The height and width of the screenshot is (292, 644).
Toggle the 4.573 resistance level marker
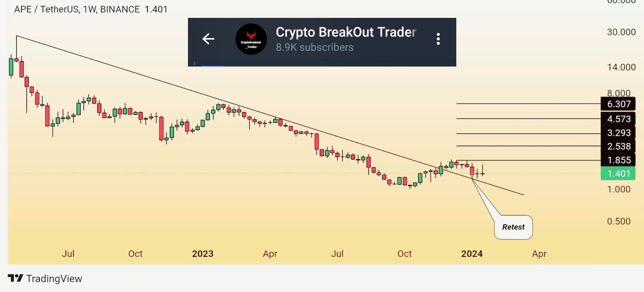point(618,119)
